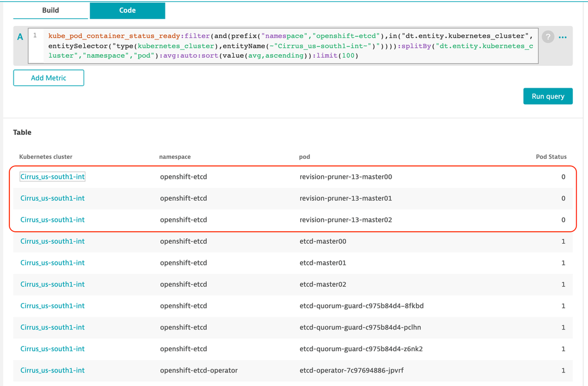Open cluster link for etcd-operator-7c97694886-jpvrf row
This screenshot has width=588, height=386.
52,370
